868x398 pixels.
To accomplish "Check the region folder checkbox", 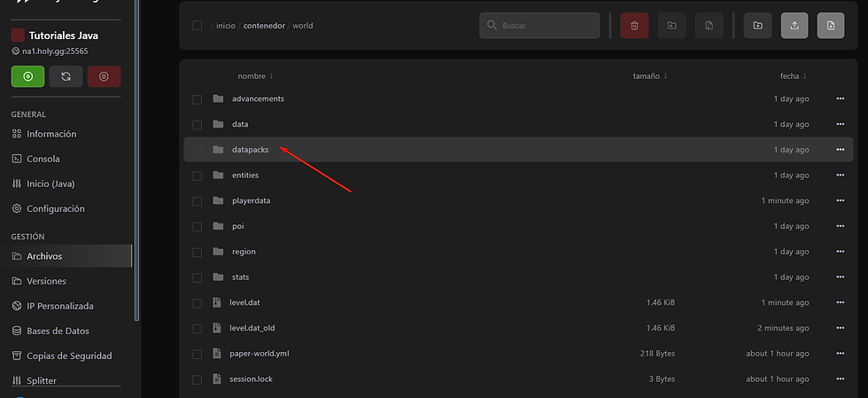I will 197,253.
